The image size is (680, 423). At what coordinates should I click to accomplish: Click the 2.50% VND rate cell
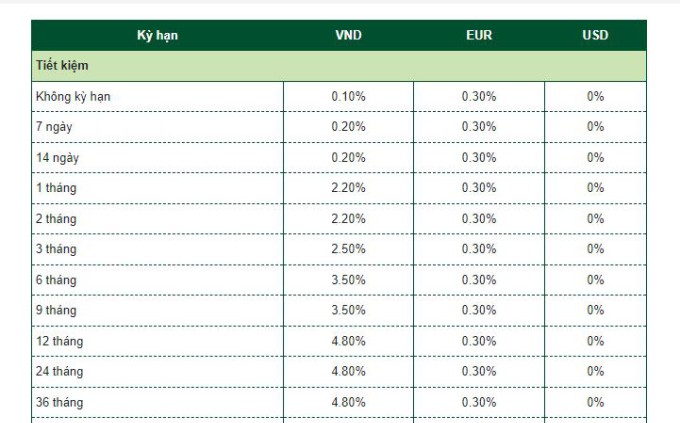348,249
